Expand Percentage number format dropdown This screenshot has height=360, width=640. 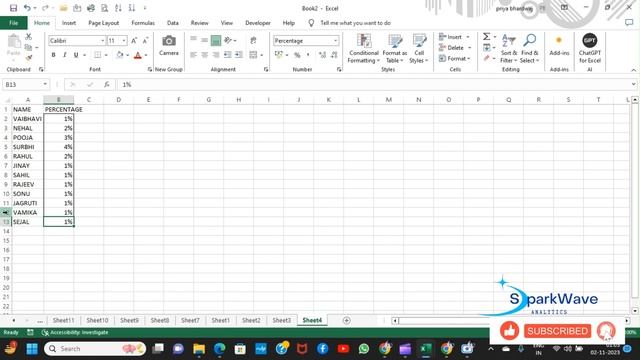tap(336, 40)
